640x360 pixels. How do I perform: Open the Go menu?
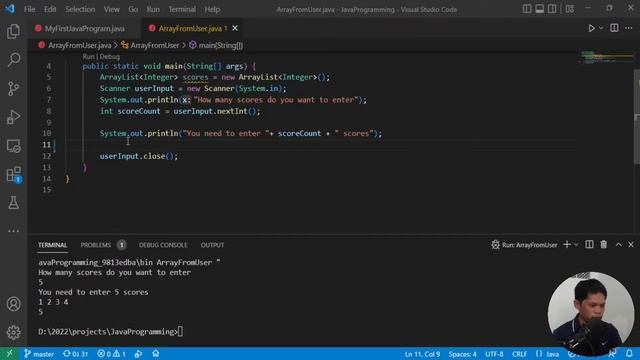[133, 9]
